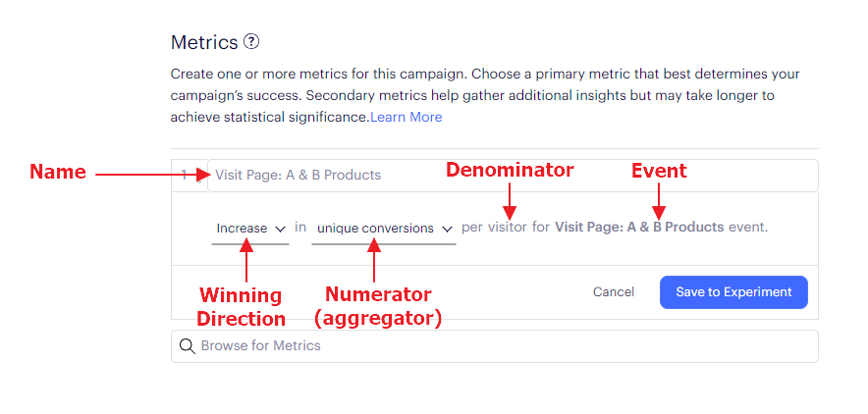Click the magnifier icon in Browse for Metrics
The image size is (868, 414).
point(188,346)
